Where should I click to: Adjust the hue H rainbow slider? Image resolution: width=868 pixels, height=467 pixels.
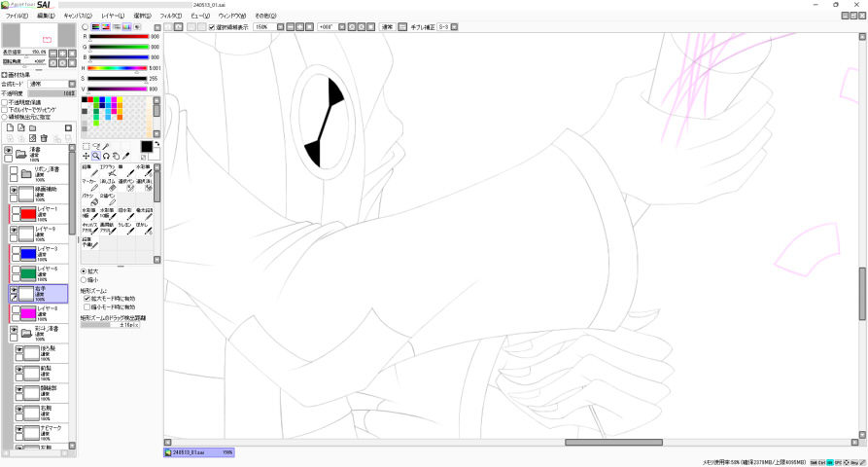point(119,68)
